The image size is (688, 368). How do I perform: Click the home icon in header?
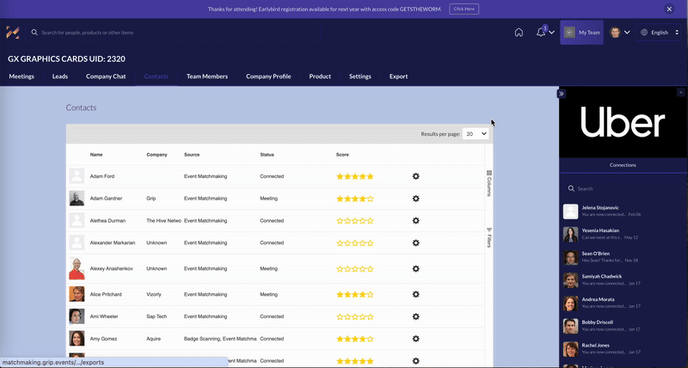(519, 32)
